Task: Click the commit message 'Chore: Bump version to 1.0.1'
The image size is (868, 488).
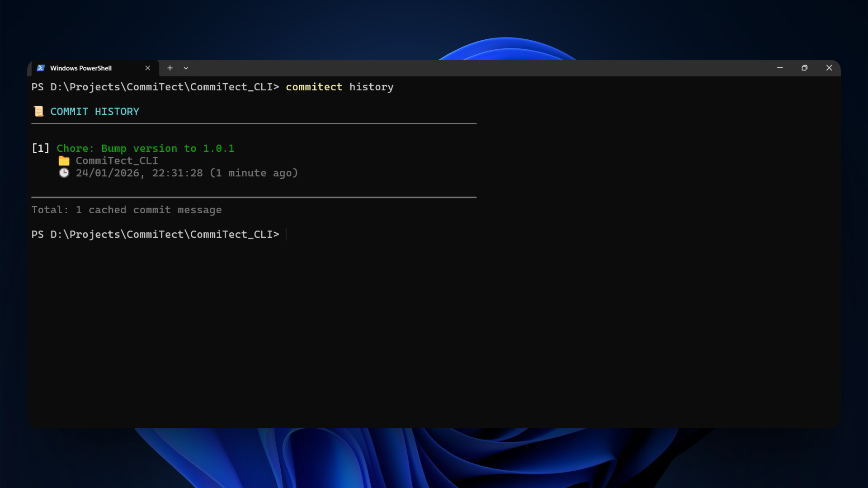Action: pos(145,148)
